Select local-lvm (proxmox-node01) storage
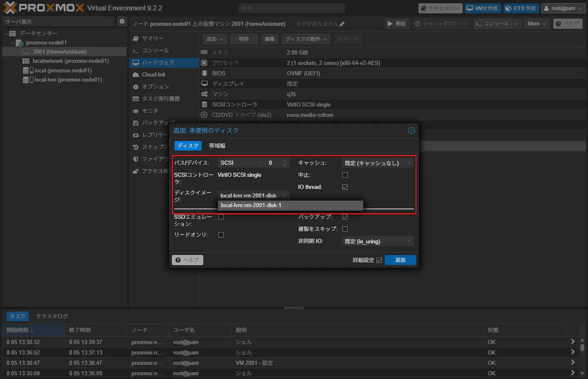Viewport: 588px width, 379px height. [65, 79]
